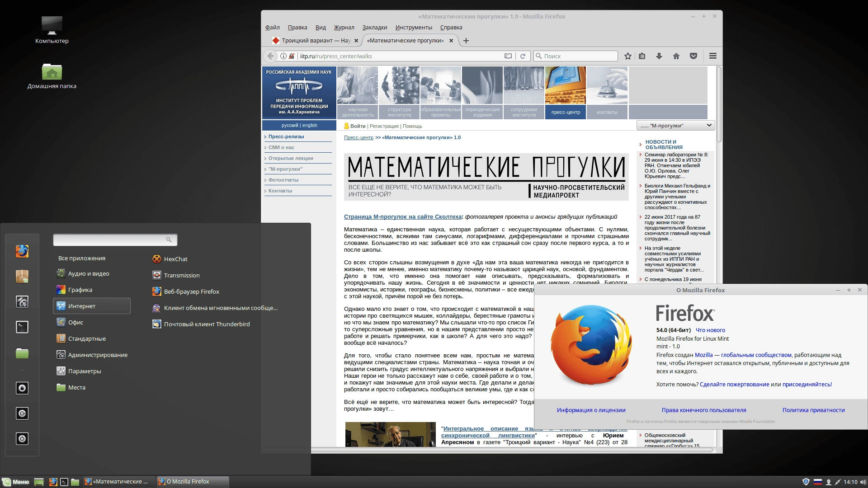This screenshot has height=488, width=868.
Task: Open the Компьютер desktop icon
Action: point(52,29)
